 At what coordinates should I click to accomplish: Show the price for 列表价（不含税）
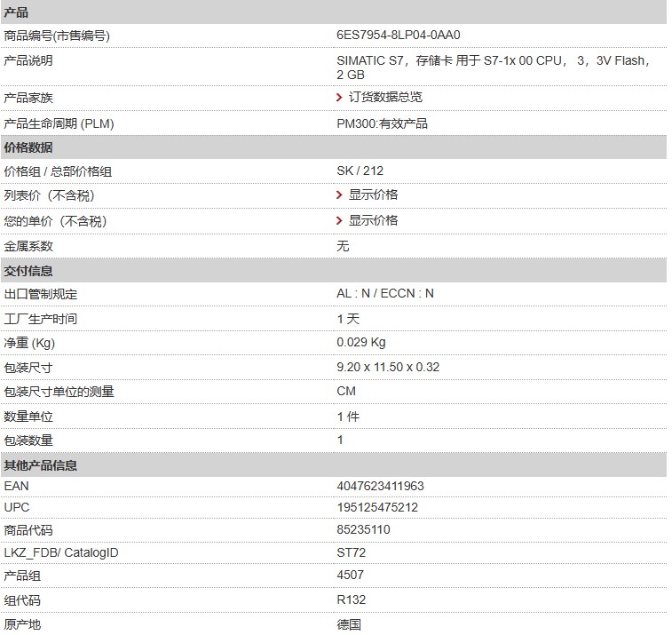[373, 194]
